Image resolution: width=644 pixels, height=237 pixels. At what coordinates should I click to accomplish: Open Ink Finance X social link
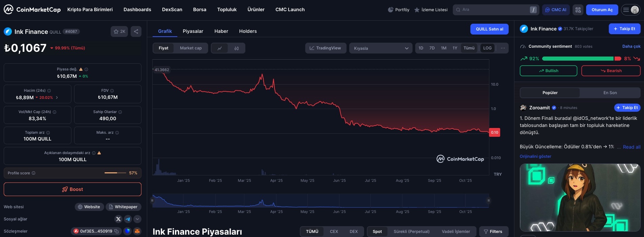118,219
